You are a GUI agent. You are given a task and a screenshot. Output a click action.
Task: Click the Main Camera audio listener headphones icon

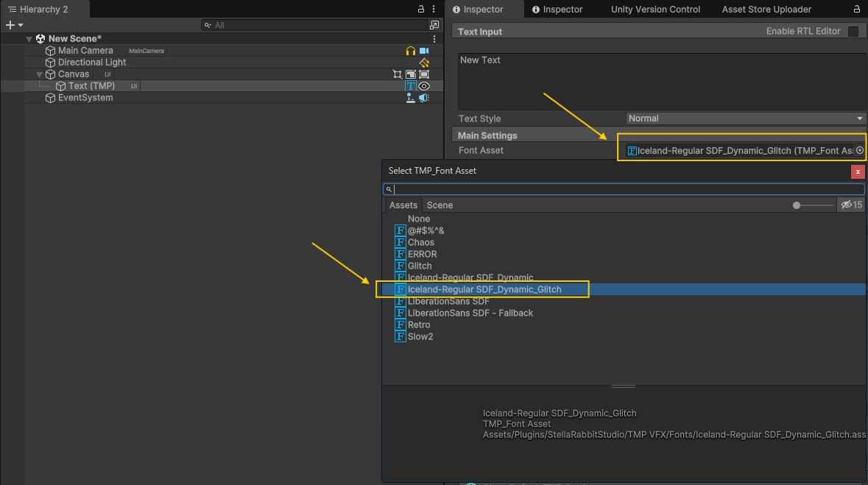[x=411, y=51]
